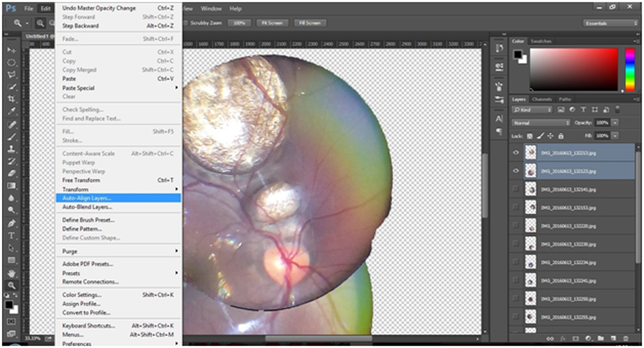Select the Polygonal Lasso tool

point(11,75)
